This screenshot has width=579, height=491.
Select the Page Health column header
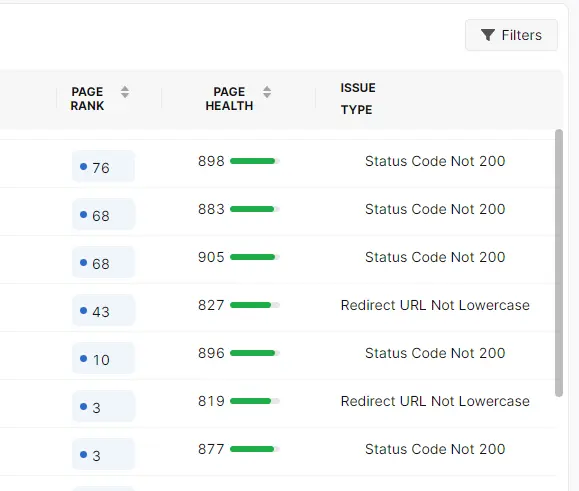pos(229,99)
